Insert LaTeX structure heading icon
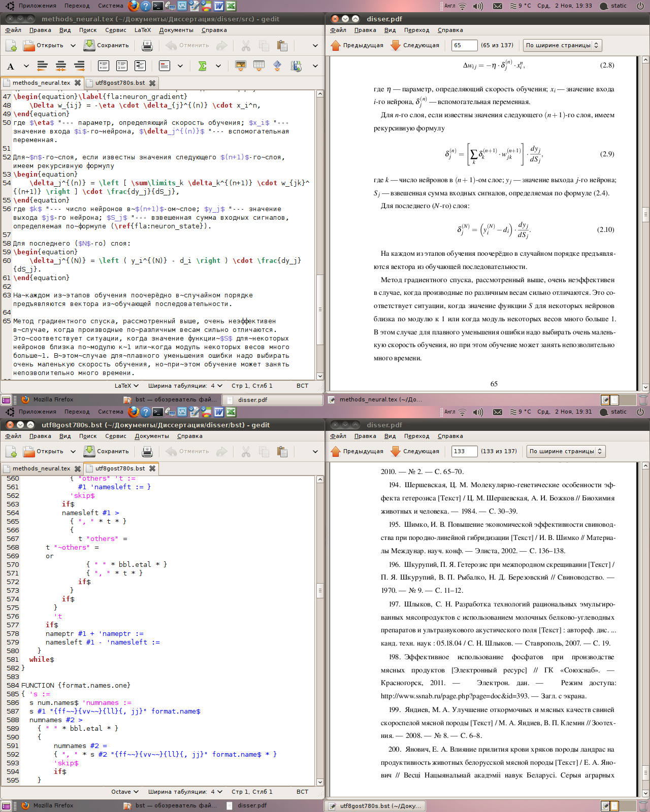Screen dimensions: 650x812 164,66
